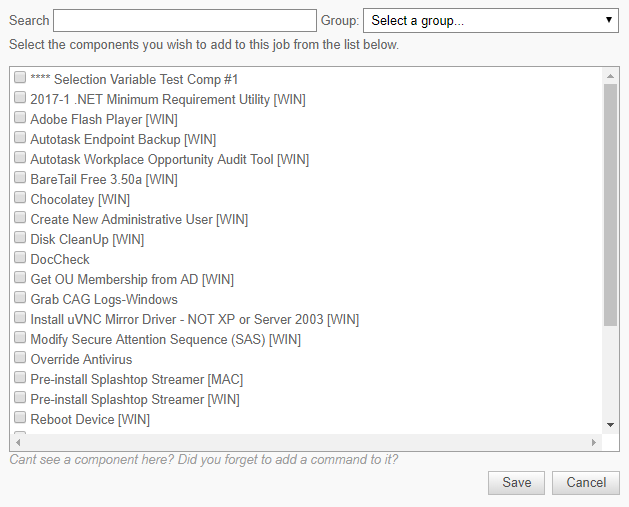Focus the Search input field
Image resolution: width=629 pixels, height=507 pixels.
(x=185, y=20)
